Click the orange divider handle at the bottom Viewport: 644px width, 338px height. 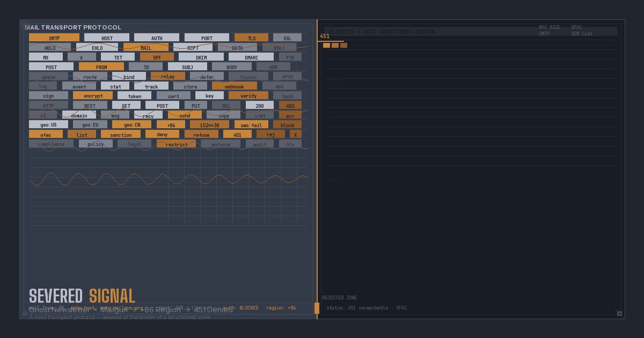coord(317,308)
